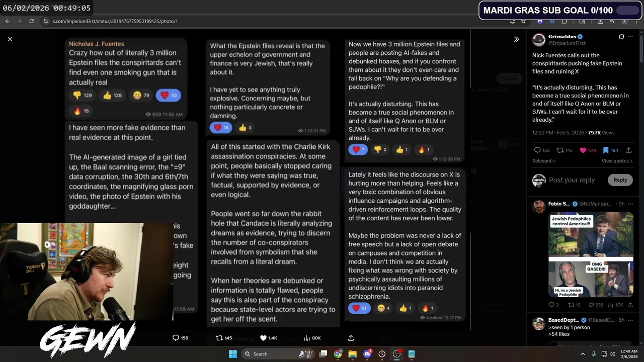Viewport: 644px width, 362px height.
Task: Open the browser downloads icon
Action: (600, 21)
